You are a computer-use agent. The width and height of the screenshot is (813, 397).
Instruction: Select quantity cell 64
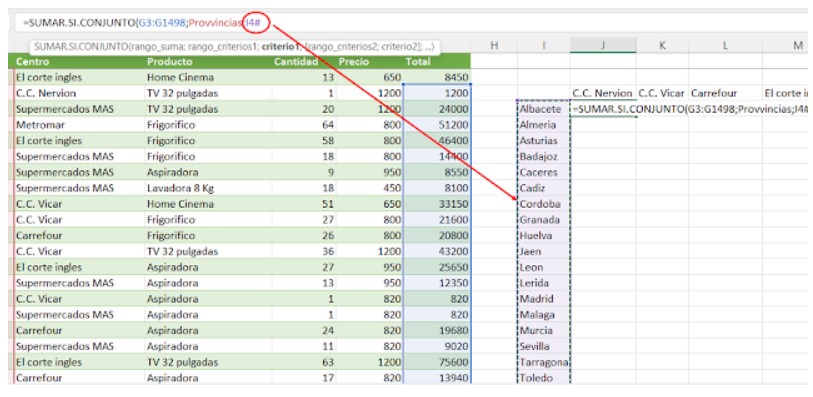point(303,125)
